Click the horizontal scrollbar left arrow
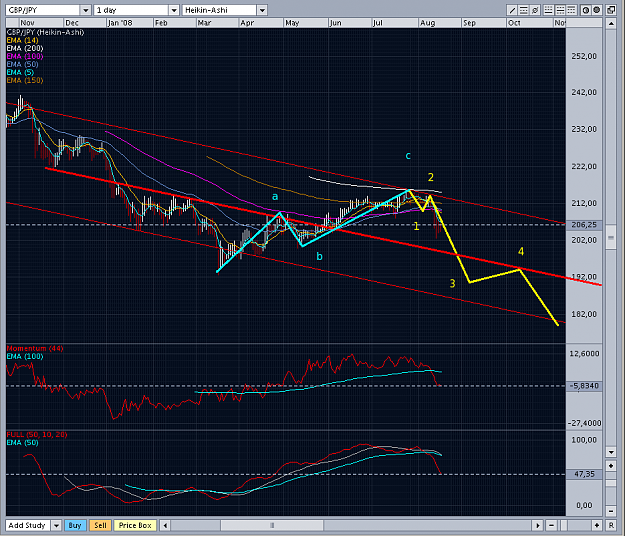 (x=165, y=525)
